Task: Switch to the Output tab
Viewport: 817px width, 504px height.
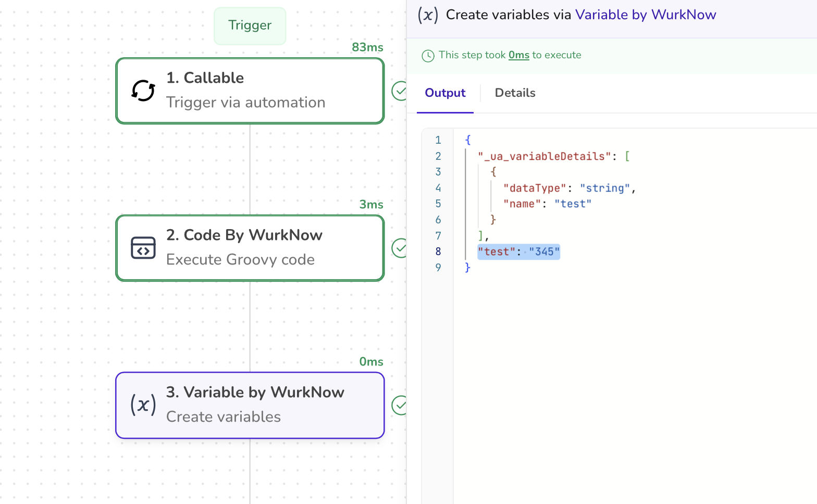Action: tap(445, 93)
